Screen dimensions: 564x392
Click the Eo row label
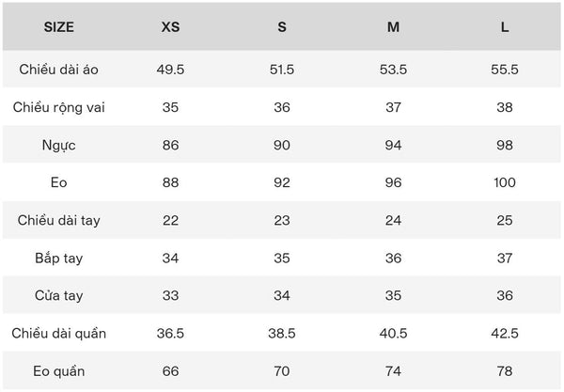coord(59,182)
